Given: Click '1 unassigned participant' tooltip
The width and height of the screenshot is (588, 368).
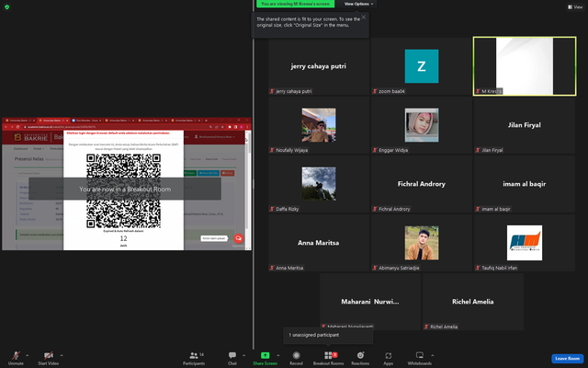Looking at the screenshot, I should (328, 335).
